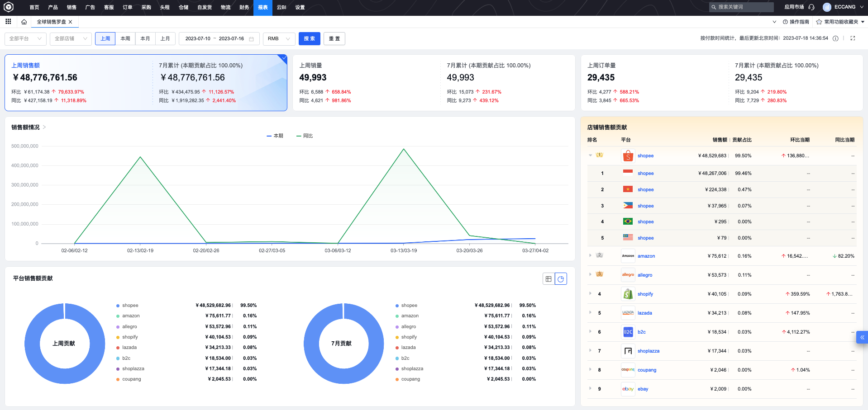868x410 pixels.
Task: Expand the amazon row in store ranking
Action: 590,255
